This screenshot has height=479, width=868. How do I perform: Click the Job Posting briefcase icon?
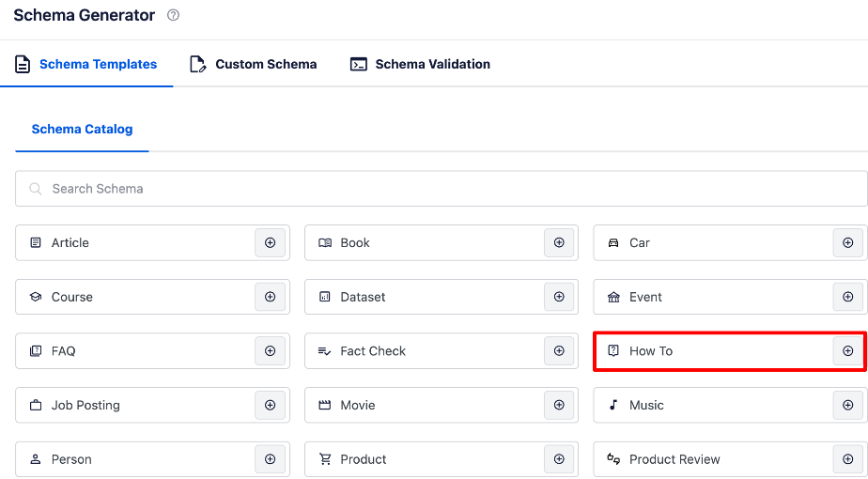point(36,406)
